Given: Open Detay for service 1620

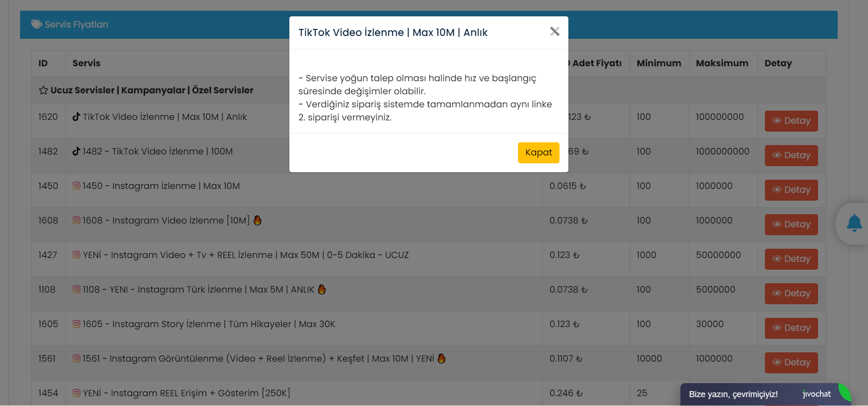Looking at the screenshot, I should click(x=791, y=121).
